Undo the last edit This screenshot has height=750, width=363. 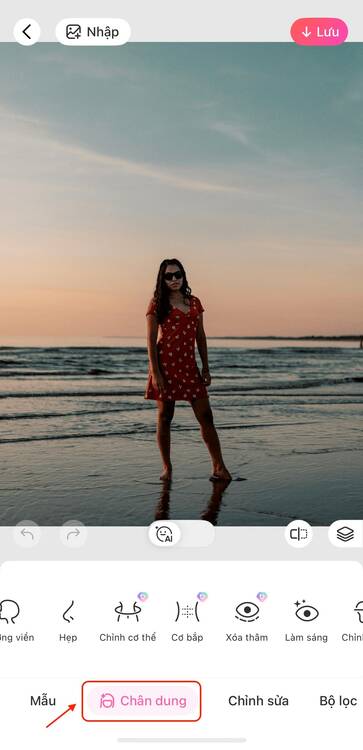[x=27, y=534]
